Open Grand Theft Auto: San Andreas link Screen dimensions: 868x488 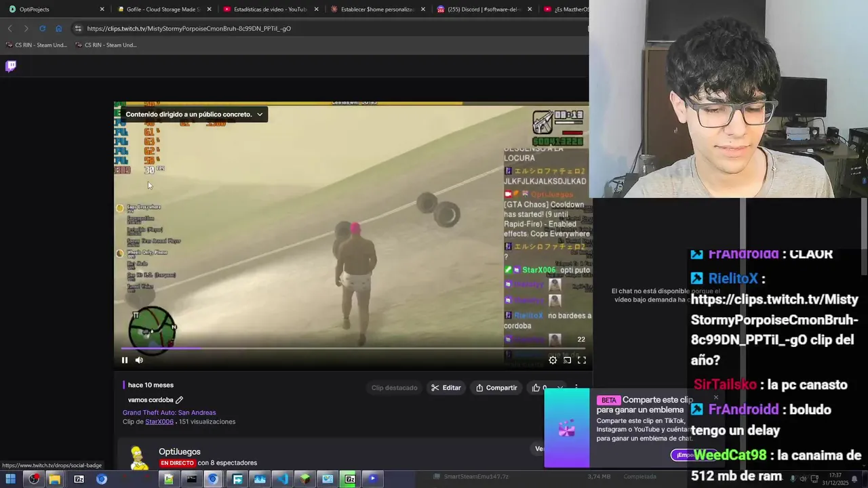coord(169,412)
